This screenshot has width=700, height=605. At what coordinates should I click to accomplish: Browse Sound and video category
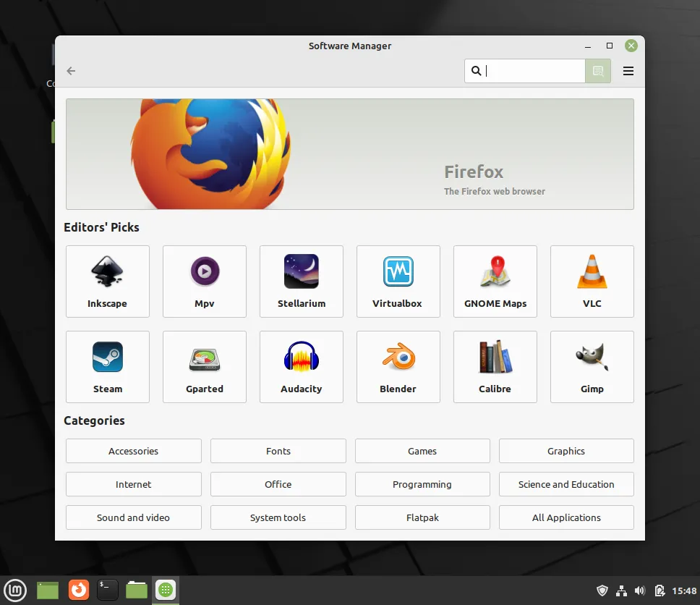point(134,517)
